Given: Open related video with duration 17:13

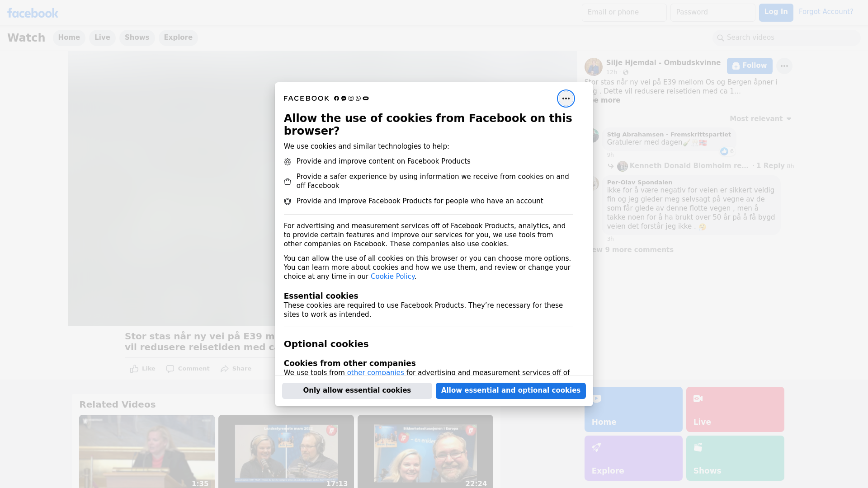Looking at the screenshot, I should pos(286,451).
